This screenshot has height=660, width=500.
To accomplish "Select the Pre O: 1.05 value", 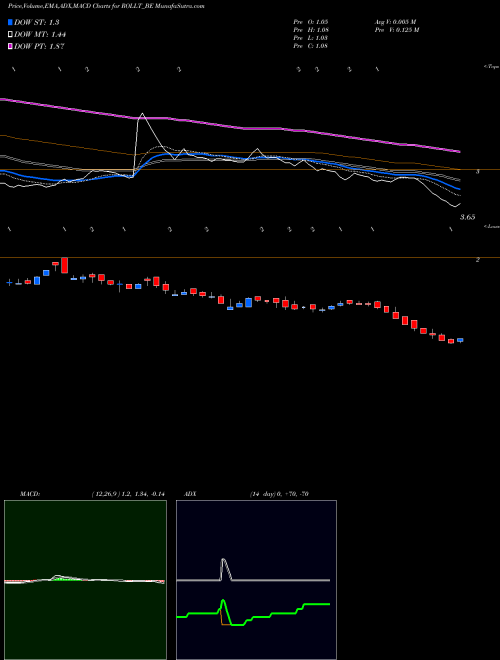I will point(311,21).
